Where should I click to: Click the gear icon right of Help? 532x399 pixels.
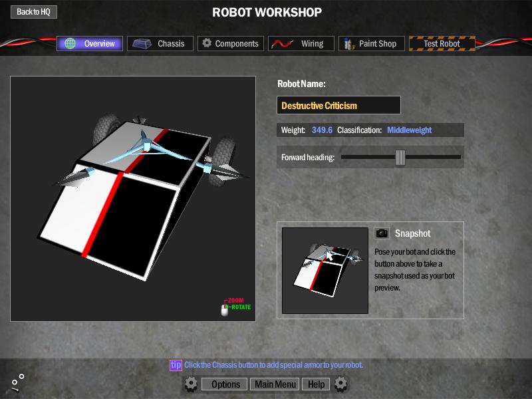pyautogui.click(x=340, y=384)
